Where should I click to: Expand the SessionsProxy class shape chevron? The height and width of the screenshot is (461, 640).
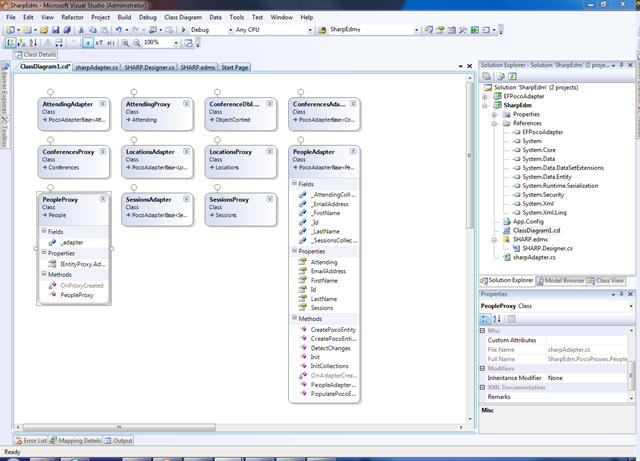pos(270,199)
